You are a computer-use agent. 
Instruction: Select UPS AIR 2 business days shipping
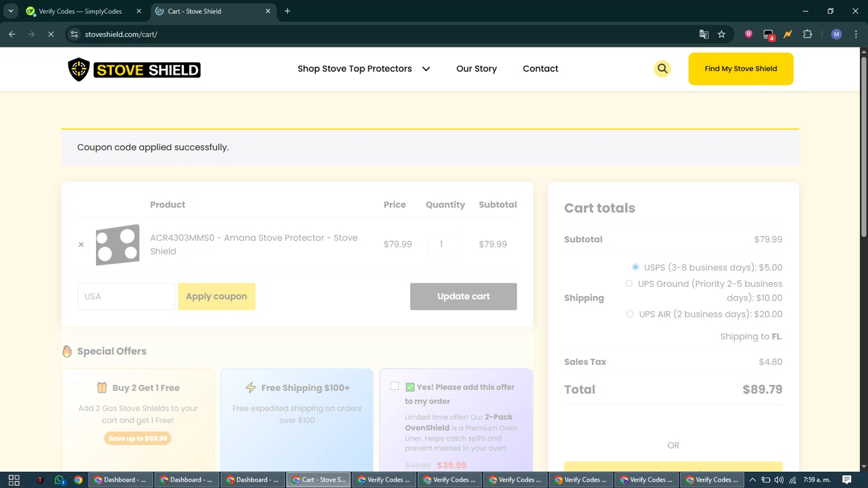(630, 314)
